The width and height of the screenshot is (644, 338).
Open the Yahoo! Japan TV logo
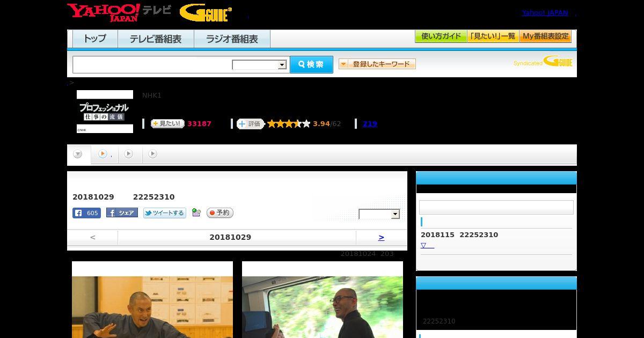click(x=119, y=12)
